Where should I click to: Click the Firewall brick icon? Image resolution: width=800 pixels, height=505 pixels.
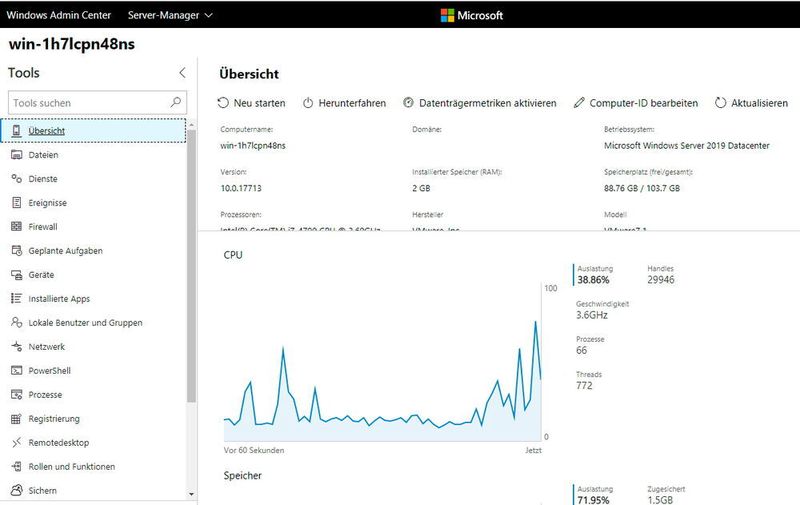click(16, 226)
